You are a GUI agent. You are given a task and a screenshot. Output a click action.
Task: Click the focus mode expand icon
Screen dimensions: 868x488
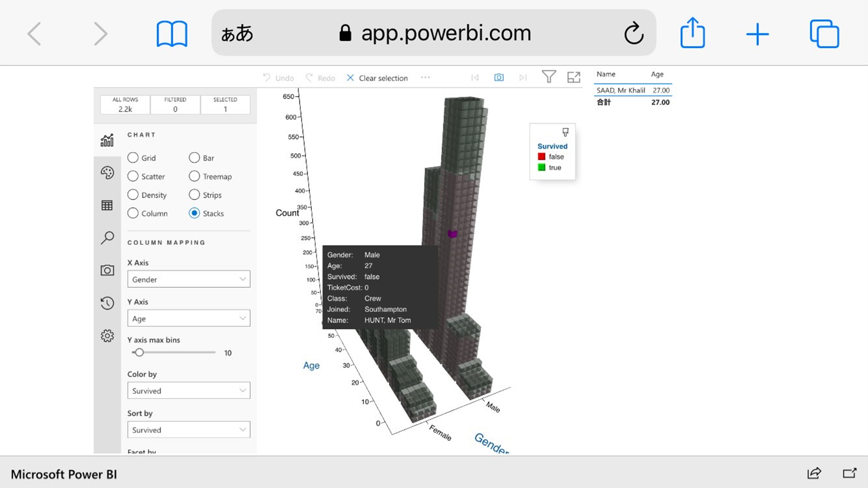(574, 77)
